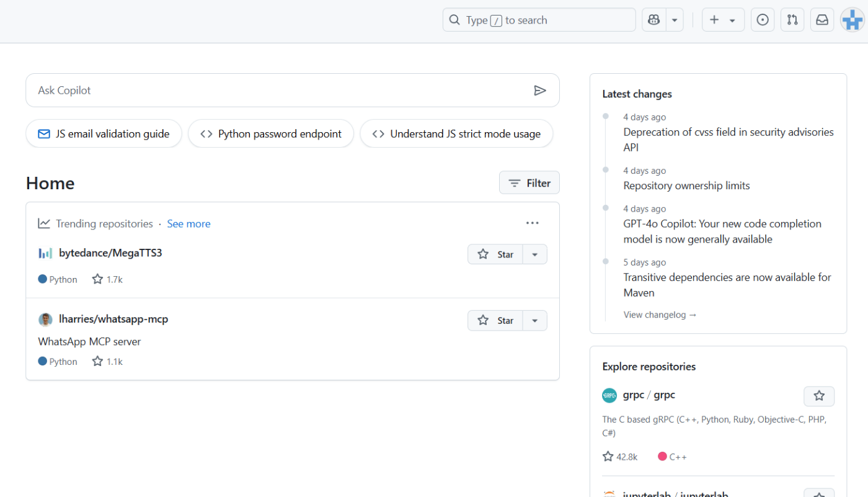Open the grpc / grpc repository
Image resolution: width=868 pixels, height=497 pixels.
(649, 395)
